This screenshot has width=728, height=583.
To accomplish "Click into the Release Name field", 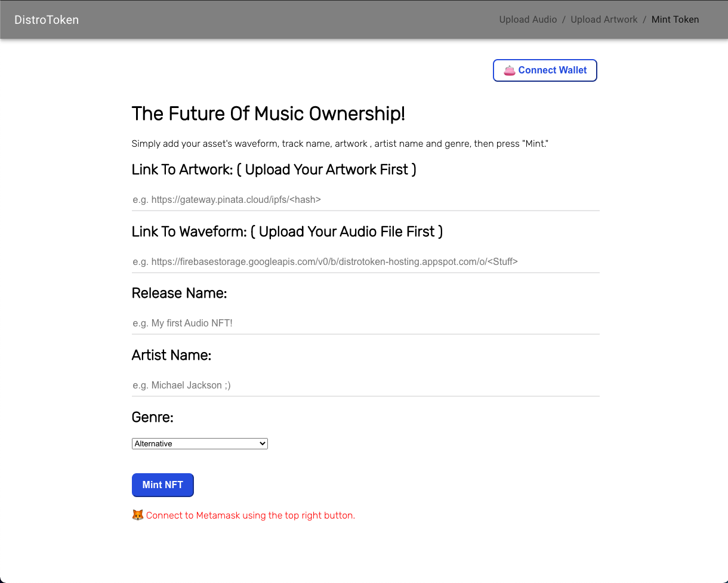I will 365,323.
